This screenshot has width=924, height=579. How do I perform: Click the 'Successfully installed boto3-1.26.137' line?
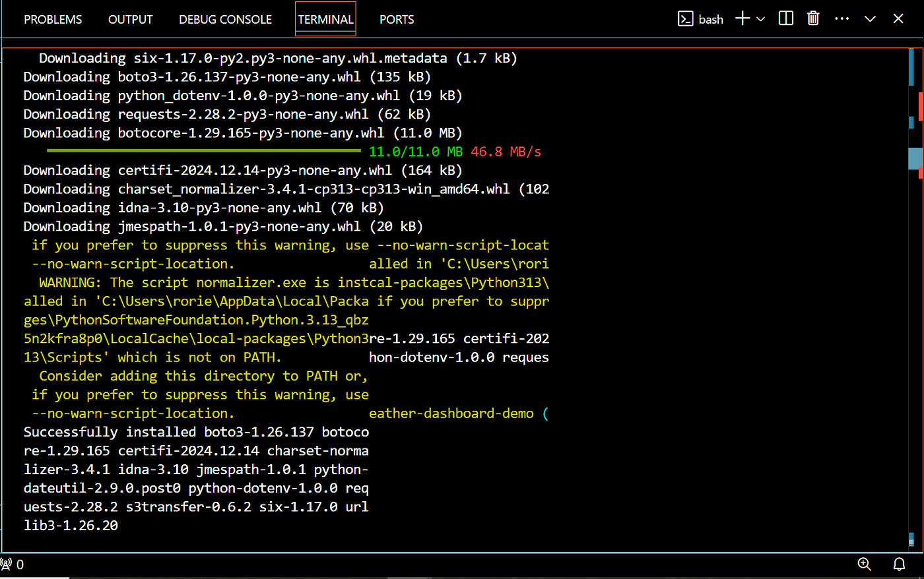click(196, 432)
